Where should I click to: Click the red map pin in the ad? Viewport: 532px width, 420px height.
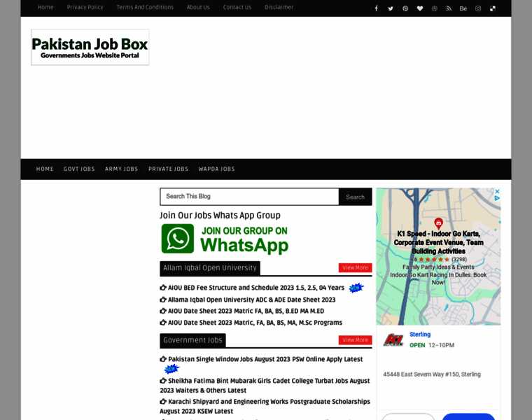click(x=438, y=223)
